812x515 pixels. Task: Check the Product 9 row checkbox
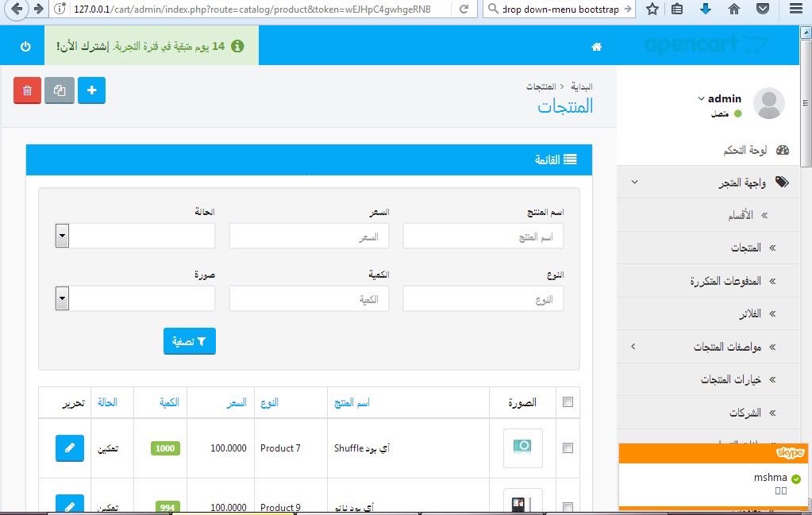point(568,507)
